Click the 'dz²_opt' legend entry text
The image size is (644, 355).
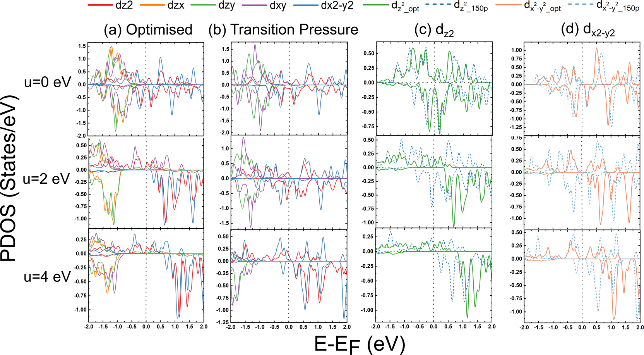tap(405, 6)
